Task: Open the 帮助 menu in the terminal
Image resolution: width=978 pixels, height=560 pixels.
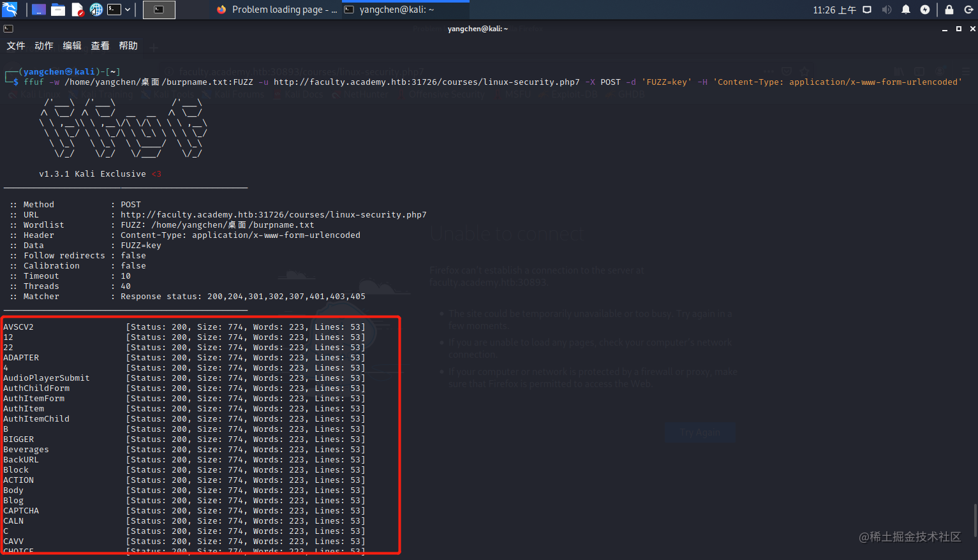Action: click(x=128, y=45)
